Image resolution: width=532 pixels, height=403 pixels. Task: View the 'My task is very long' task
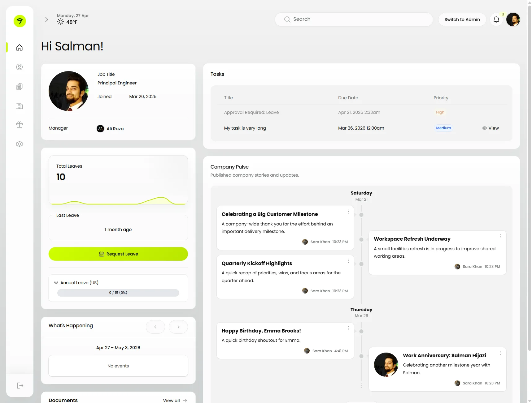click(491, 128)
